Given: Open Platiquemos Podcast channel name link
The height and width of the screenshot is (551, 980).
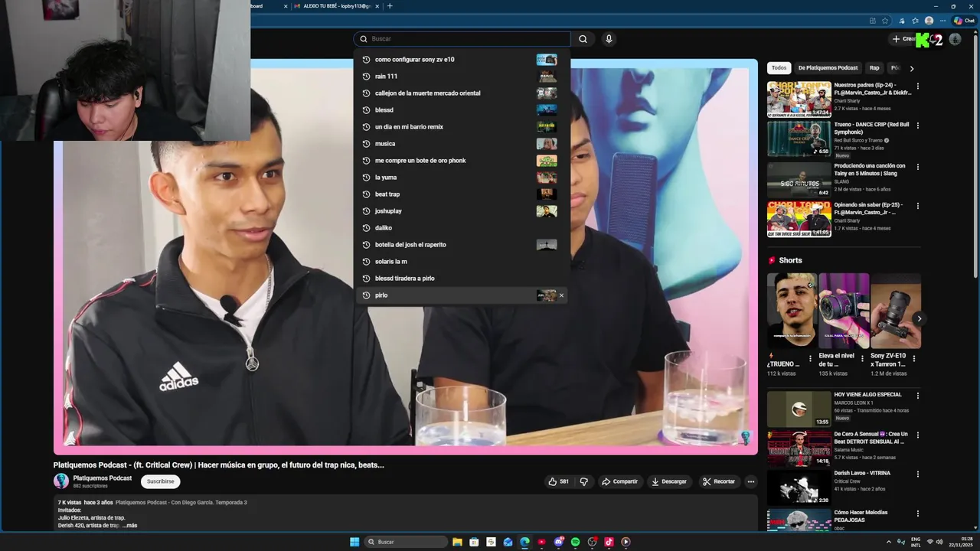Looking at the screenshot, I should tap(103, 478).
